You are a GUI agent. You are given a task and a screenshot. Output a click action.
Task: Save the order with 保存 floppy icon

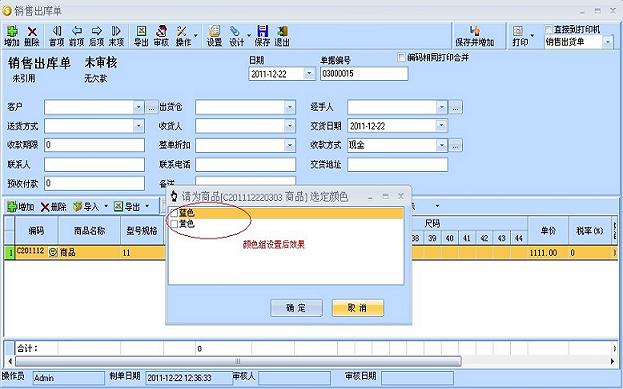click(262, 31)
